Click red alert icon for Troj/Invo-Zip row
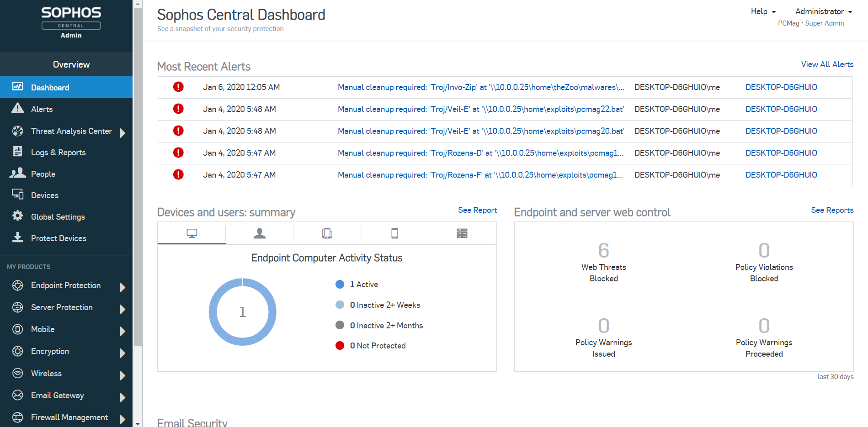868x427 pixels. pos(178,87)
